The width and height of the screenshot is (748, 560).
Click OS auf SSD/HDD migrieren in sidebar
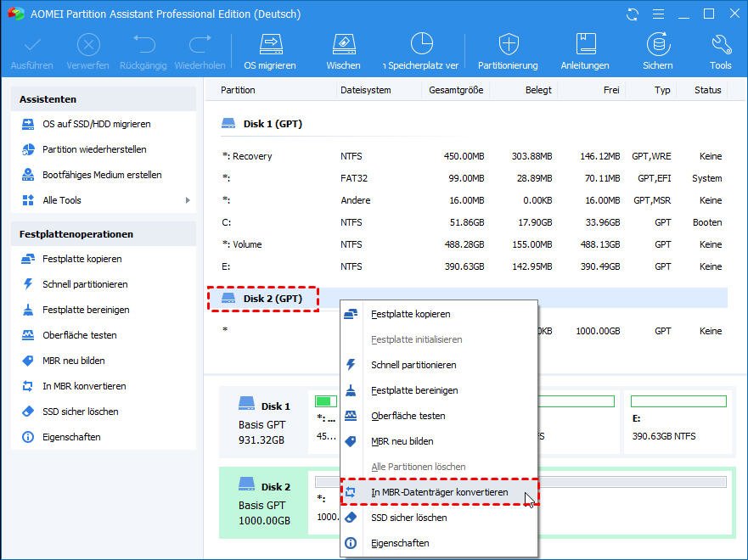click(x=96, y=124)
